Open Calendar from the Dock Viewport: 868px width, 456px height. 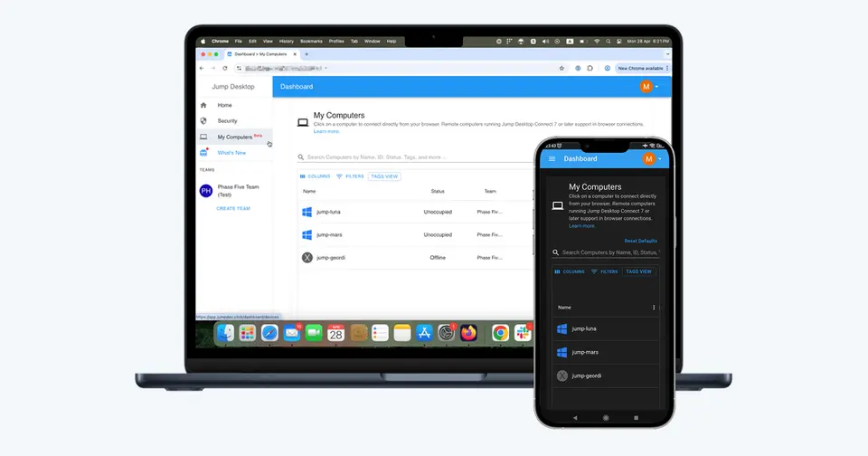pos(336,333)
